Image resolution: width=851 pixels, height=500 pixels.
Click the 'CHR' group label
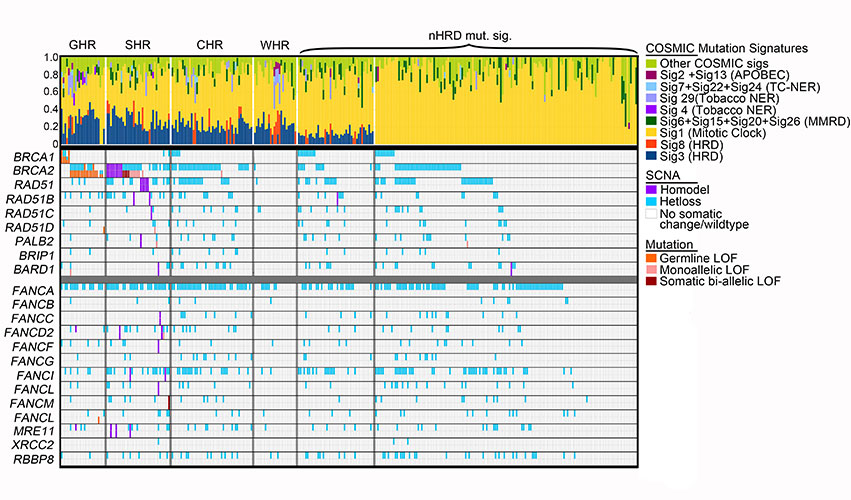209,45
